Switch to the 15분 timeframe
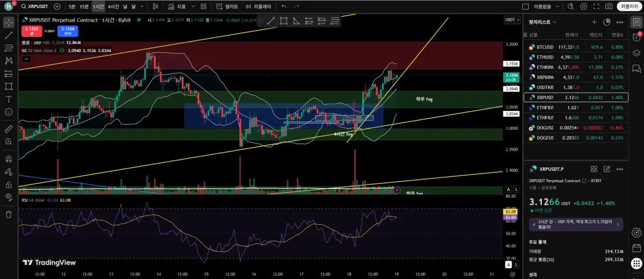The width and height of the screenshot is (644, 279). point(84,6)
